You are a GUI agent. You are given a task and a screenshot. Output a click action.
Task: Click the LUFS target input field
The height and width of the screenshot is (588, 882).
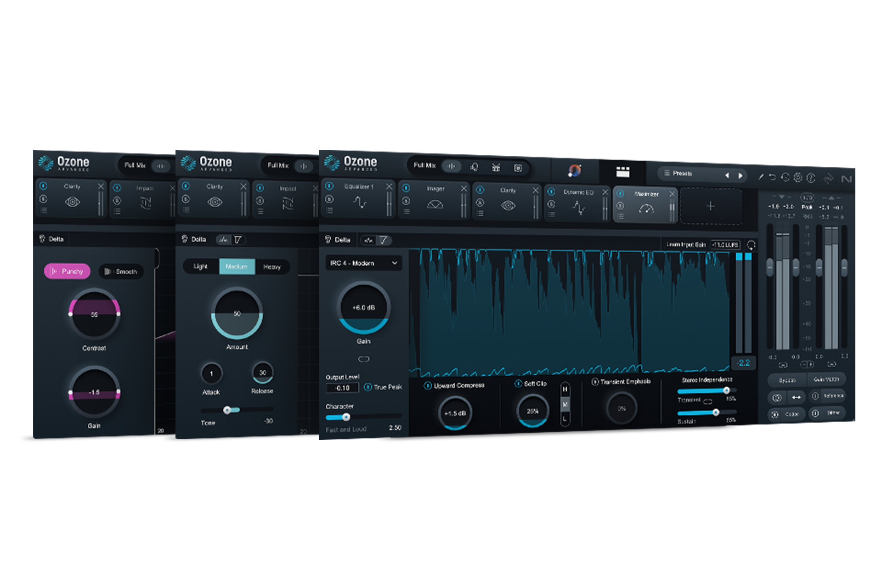[x=725, y=245]
